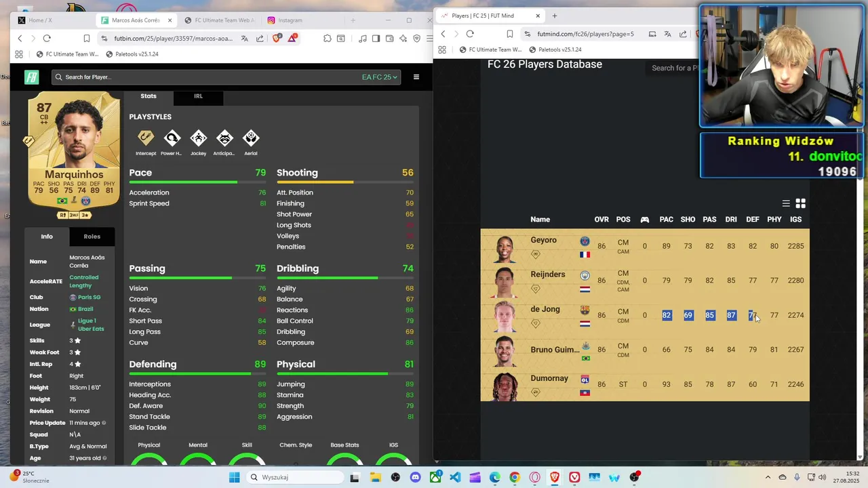Switch to the IRL tab
Viewport: 868px width, 488px height.
[x=198, y=96]
